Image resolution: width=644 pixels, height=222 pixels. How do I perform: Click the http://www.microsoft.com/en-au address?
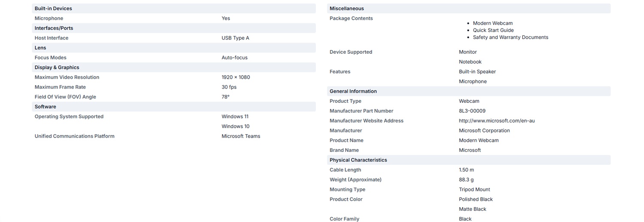497,121
